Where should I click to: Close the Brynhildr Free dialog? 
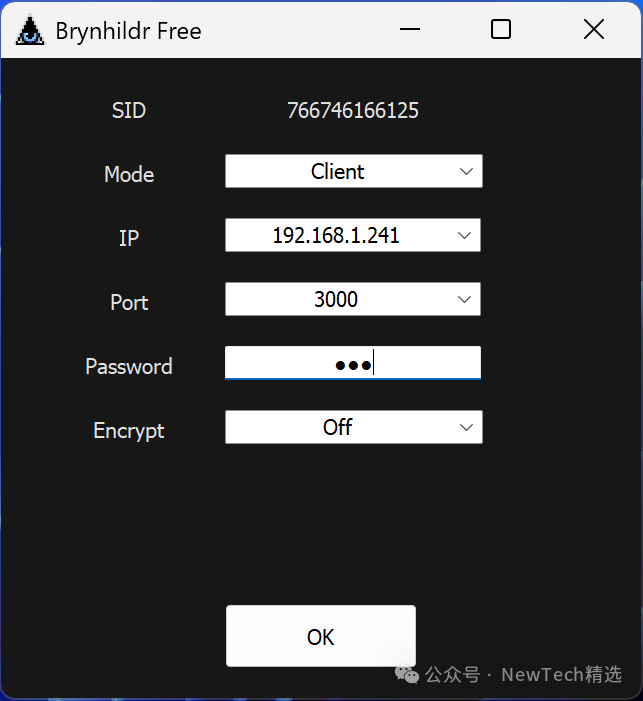[x=593, y=30]
